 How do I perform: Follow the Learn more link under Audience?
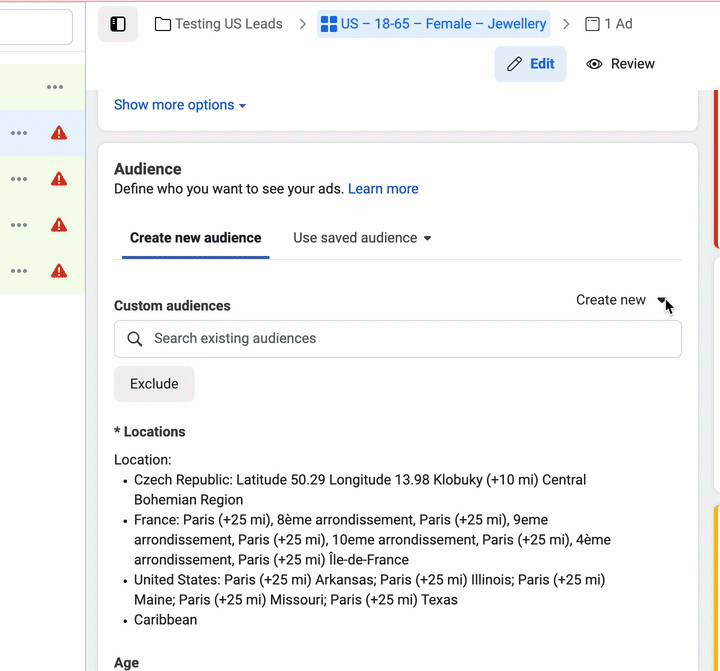(383, 189)
